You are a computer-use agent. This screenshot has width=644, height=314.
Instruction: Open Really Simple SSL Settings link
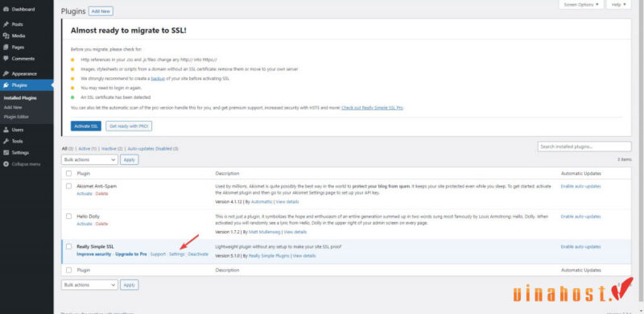coord(177,254)
